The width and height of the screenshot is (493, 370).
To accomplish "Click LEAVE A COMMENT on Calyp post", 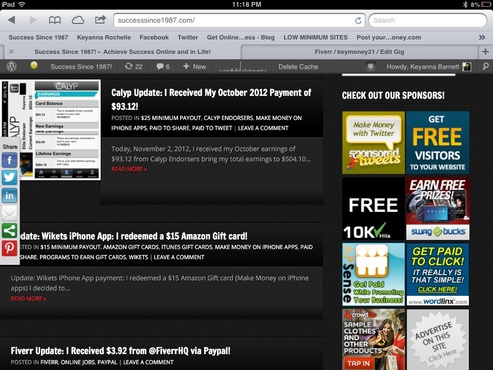I will (263, 128).
